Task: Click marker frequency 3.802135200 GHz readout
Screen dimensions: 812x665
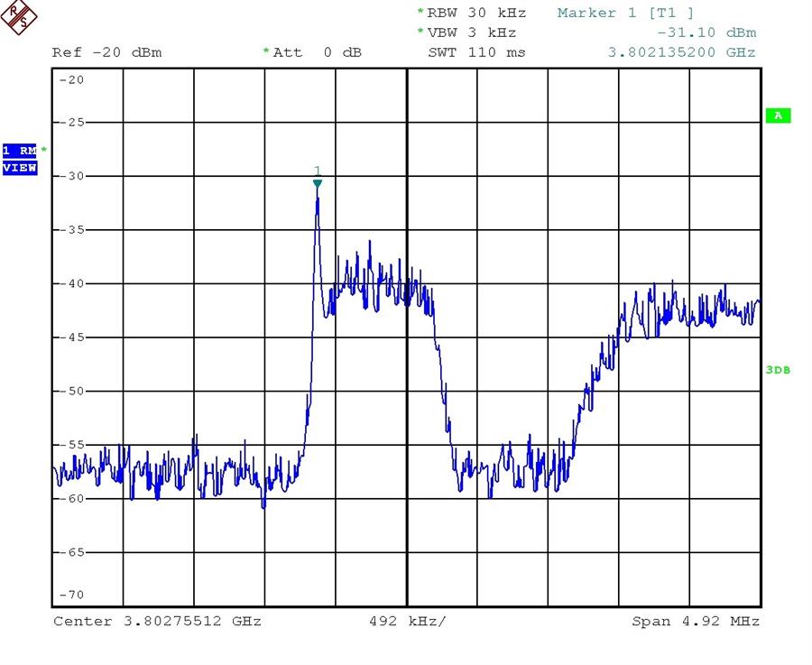Action: [x=681, y=52]
